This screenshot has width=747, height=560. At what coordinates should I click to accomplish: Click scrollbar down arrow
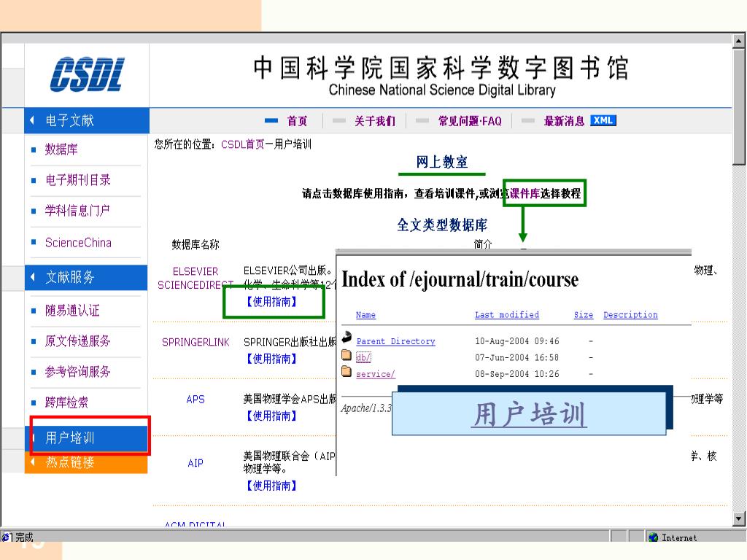pyautogui.click(x=739, y=518)
